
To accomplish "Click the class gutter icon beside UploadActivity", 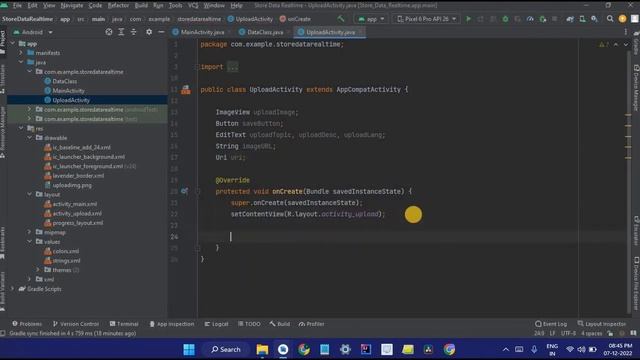I will 186,89.
